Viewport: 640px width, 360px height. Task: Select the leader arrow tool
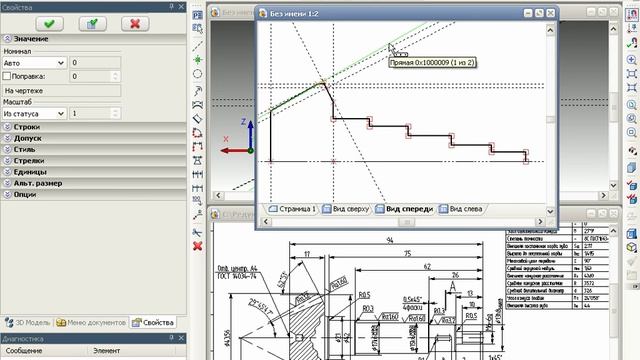point(198,90)
